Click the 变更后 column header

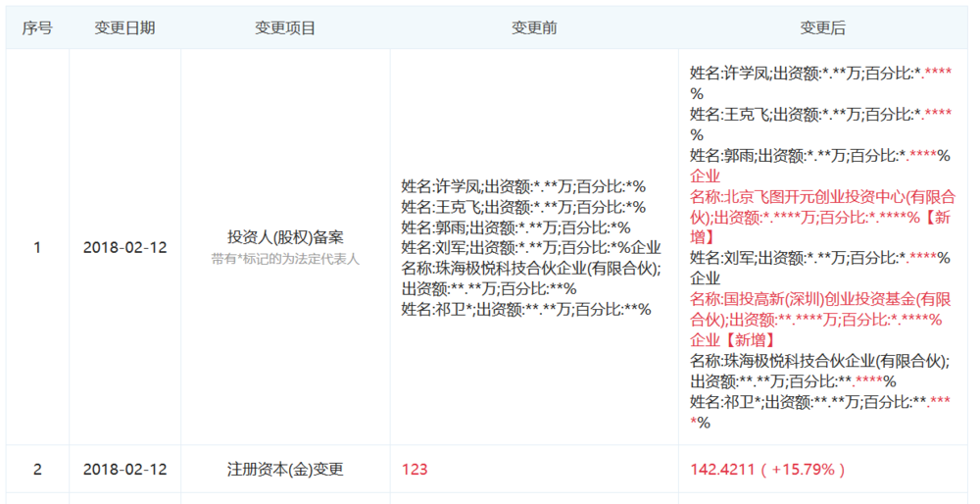(x=823, y=28)
